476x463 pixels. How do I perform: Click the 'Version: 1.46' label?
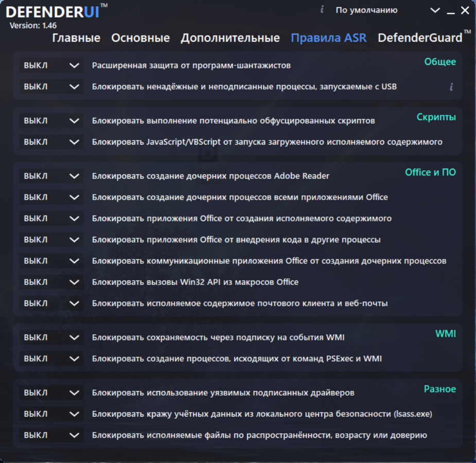click(33, 26)
